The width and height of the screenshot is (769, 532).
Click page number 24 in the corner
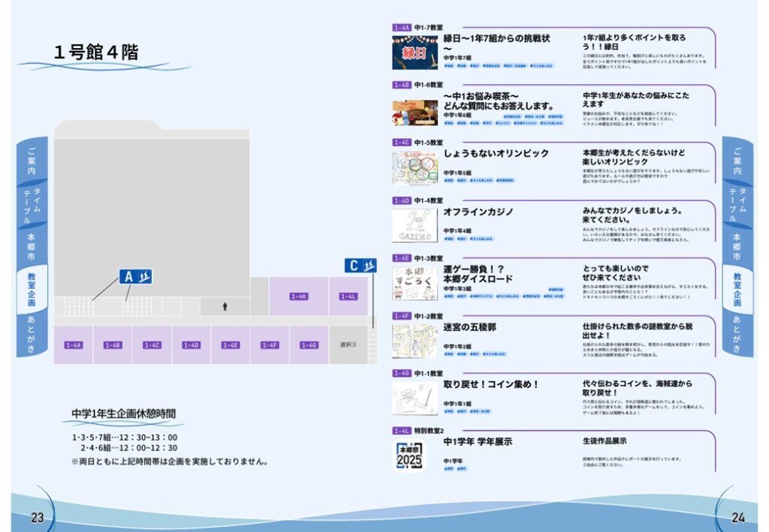click(738, 517)
